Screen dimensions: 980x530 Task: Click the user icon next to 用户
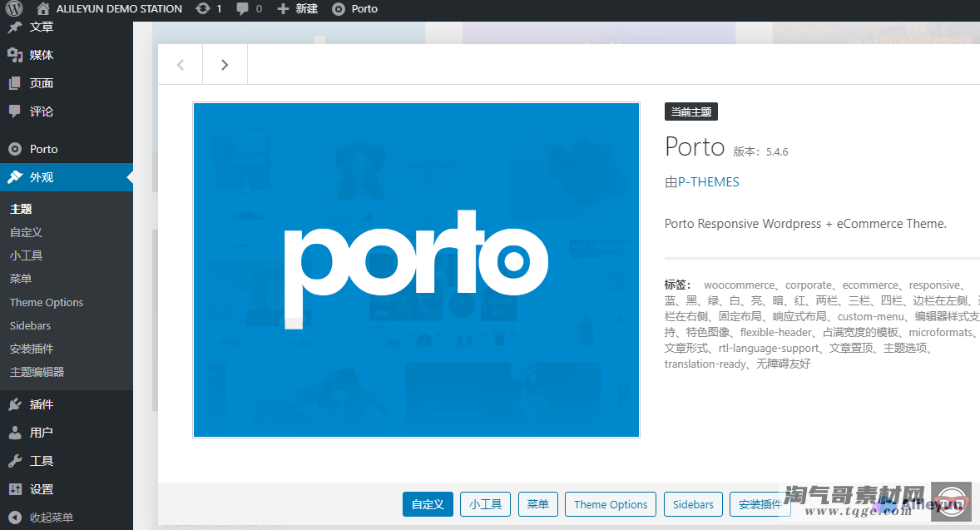click(15, 433)
